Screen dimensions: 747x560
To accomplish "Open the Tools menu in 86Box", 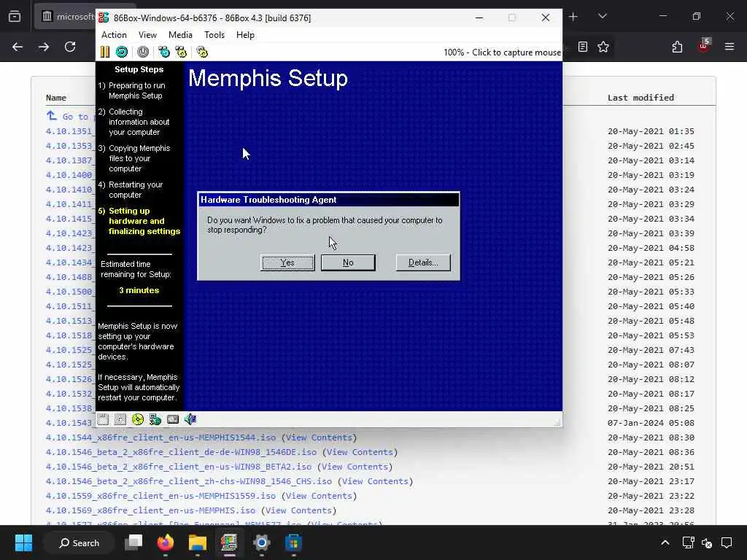I will (x=214, y=35).
